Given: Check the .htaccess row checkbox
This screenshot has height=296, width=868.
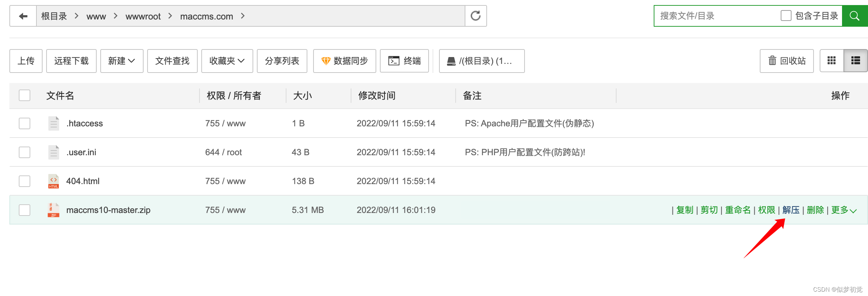Looking at the screenshot, I should coord(25,123).
